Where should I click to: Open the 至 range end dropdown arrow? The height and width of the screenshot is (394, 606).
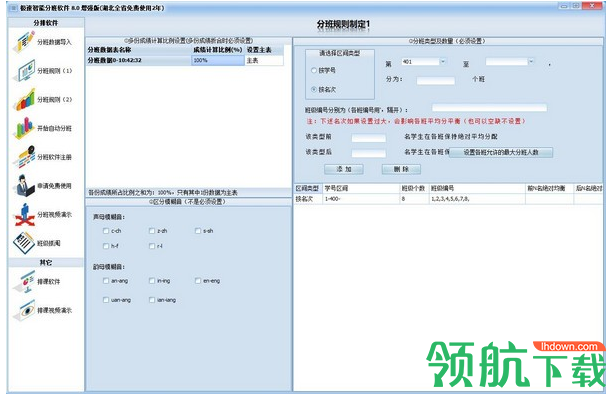[531, 61]
